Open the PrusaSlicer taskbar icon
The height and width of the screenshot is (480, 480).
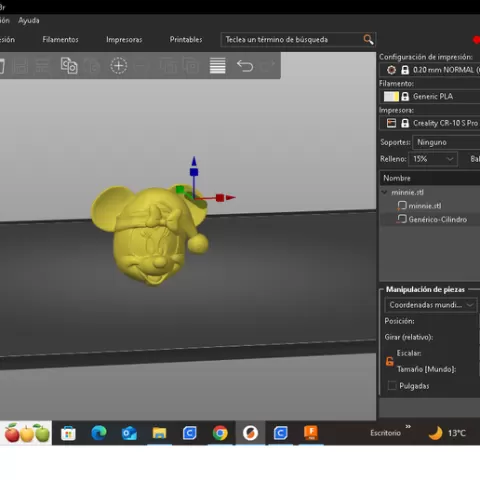tap(250, 433)
